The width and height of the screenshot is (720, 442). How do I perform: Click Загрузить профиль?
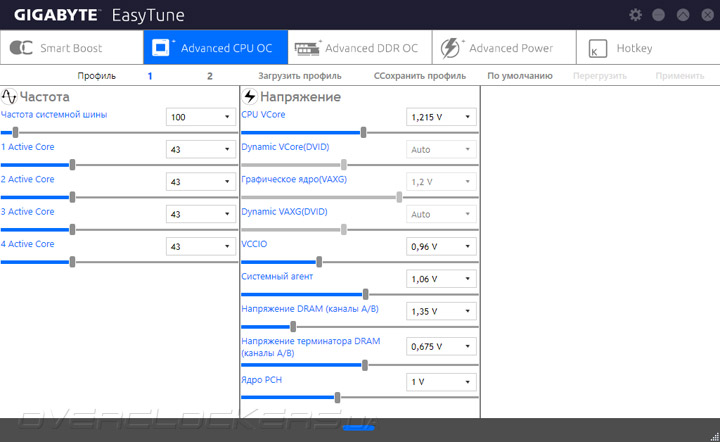[x=299, y=76]
